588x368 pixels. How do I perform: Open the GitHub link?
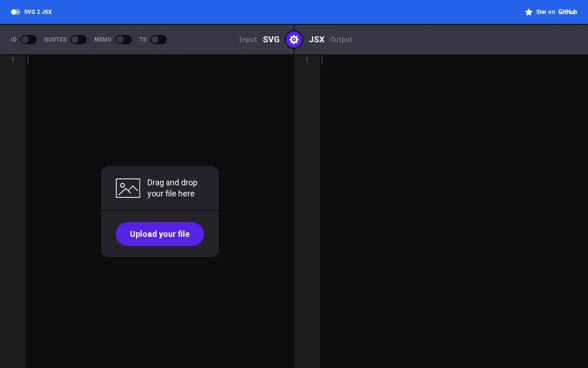pyautogui.click(x=567, y=12)
